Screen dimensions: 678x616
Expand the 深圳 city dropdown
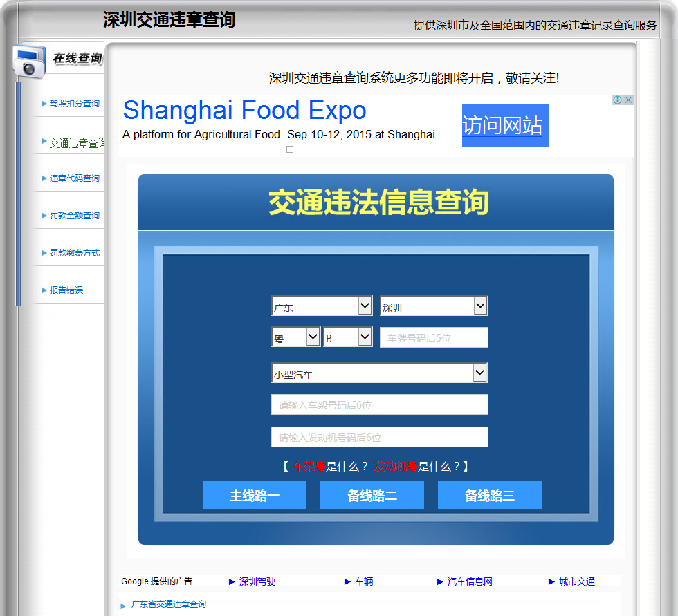pos(434,306)
